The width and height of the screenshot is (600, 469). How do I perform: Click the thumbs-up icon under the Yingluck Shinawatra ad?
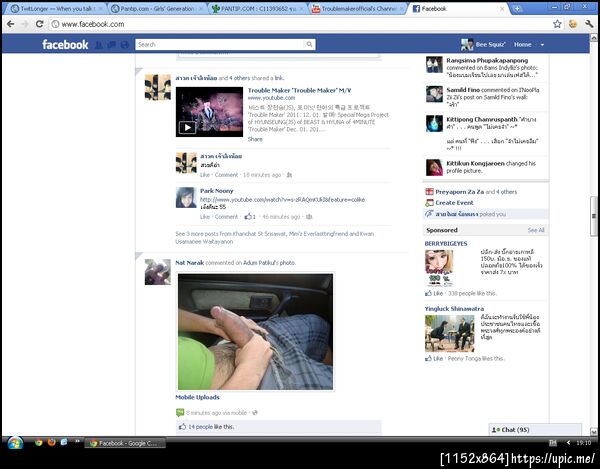(x=428, y=358)
